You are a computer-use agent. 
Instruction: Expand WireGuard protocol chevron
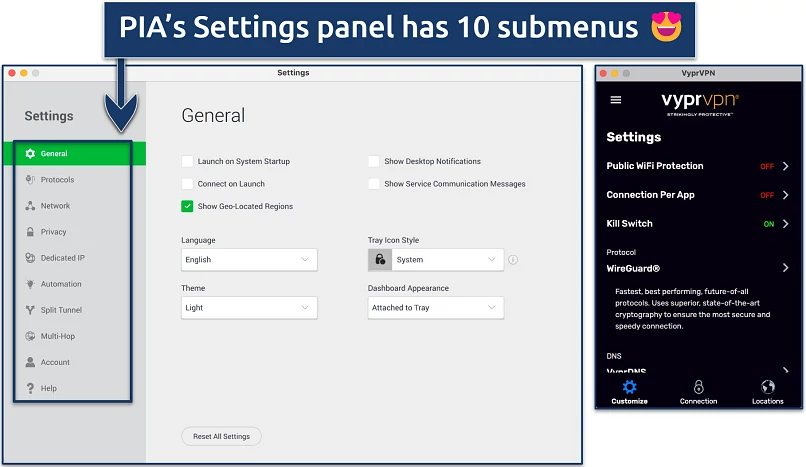[x=785, y=268]
